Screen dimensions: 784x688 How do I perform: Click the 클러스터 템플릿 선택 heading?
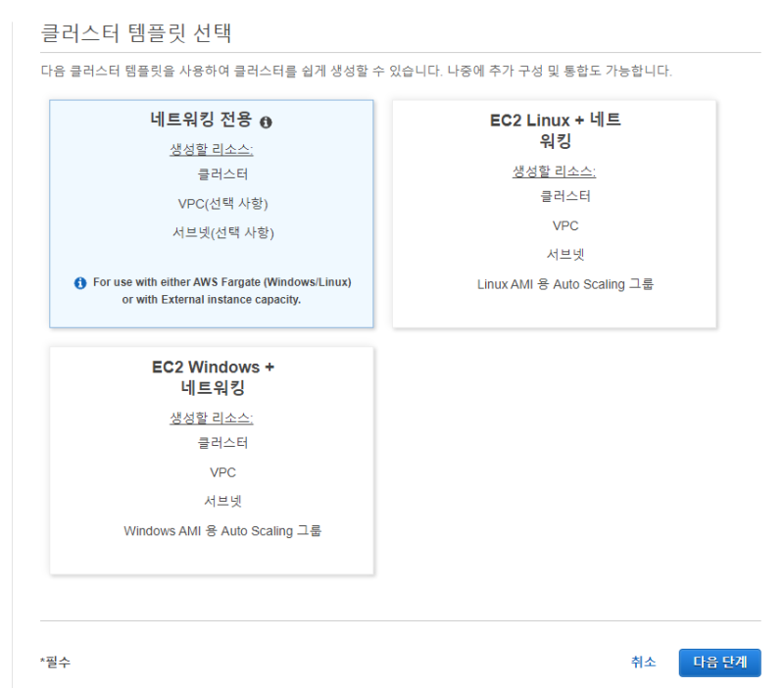(135, 33)
